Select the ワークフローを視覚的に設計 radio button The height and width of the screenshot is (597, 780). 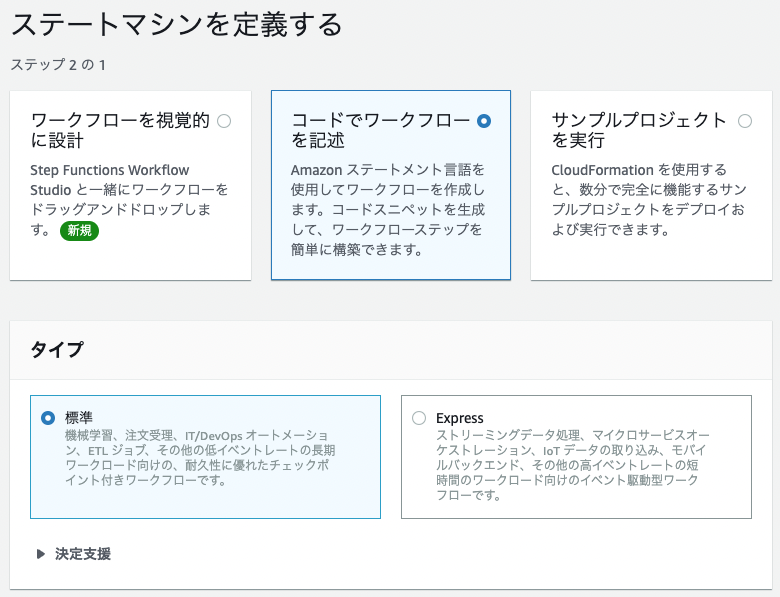[x=224, y=121]
